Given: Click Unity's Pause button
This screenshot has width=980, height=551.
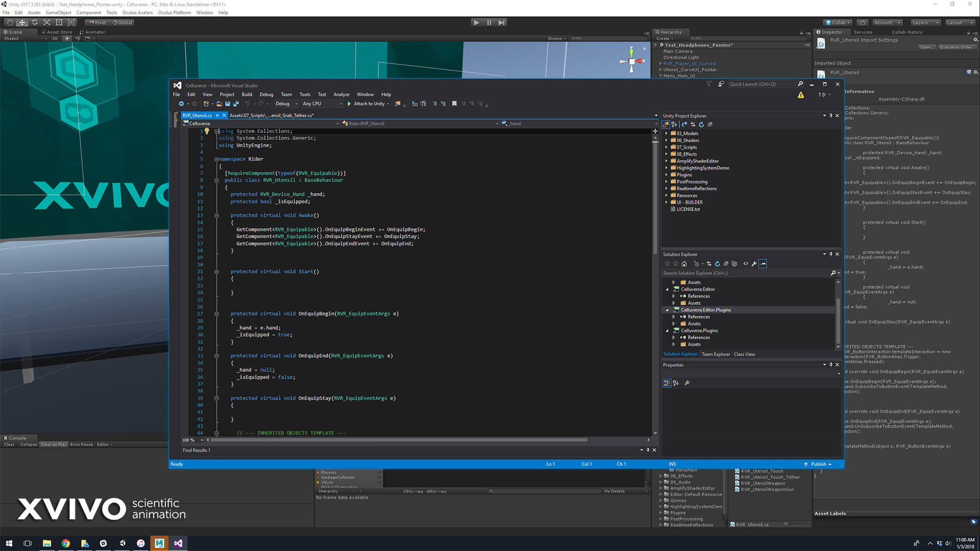Looking at the screenshot, I should click(x=489, y=22).
